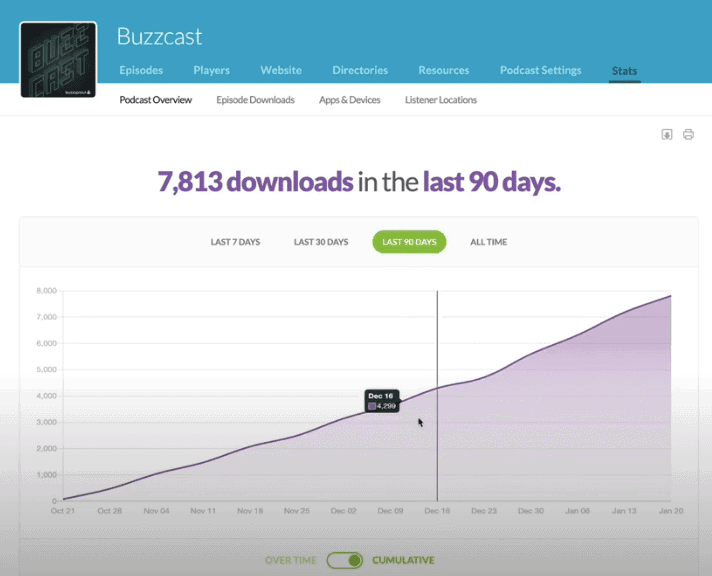This screenshot has width=712, height=576.
Task: Open Podcast Settings tab
Action: pyautogui.click(x=540, y=70)
